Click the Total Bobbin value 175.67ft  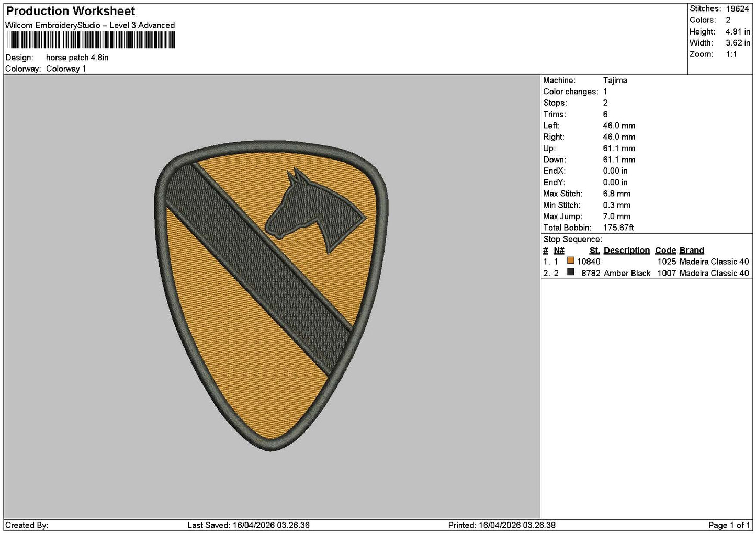(618, 228)
